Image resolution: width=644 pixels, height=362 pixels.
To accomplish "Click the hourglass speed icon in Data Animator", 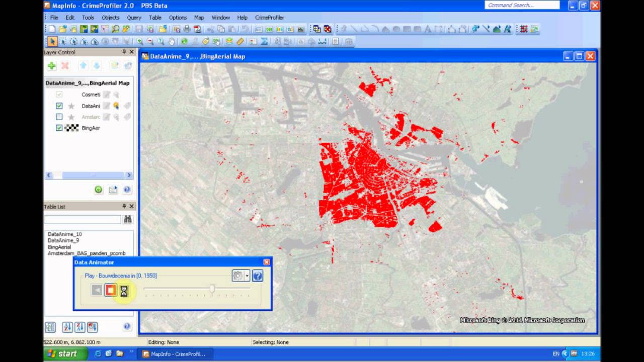I will [x=124, y=291].
